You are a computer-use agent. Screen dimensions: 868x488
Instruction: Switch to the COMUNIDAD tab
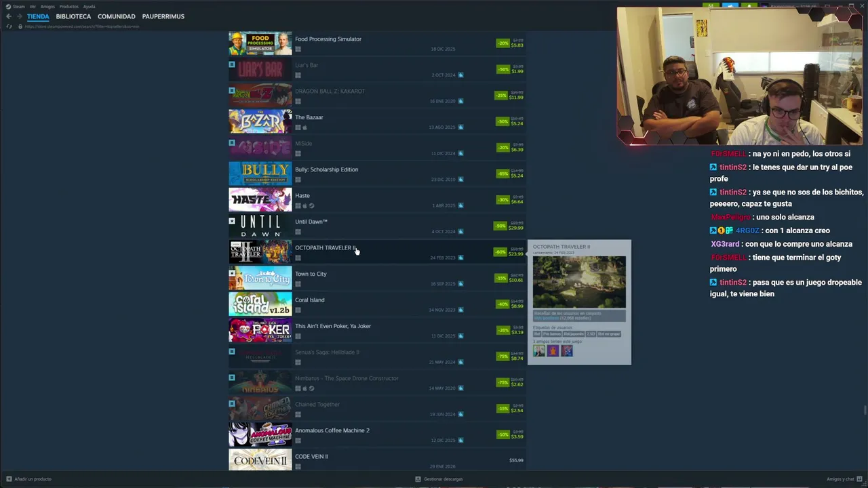coord(117,16)
